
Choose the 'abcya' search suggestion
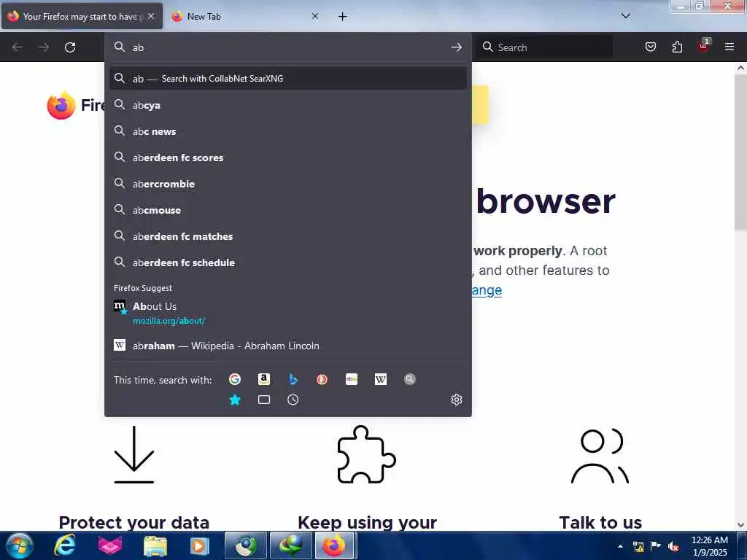287,105
